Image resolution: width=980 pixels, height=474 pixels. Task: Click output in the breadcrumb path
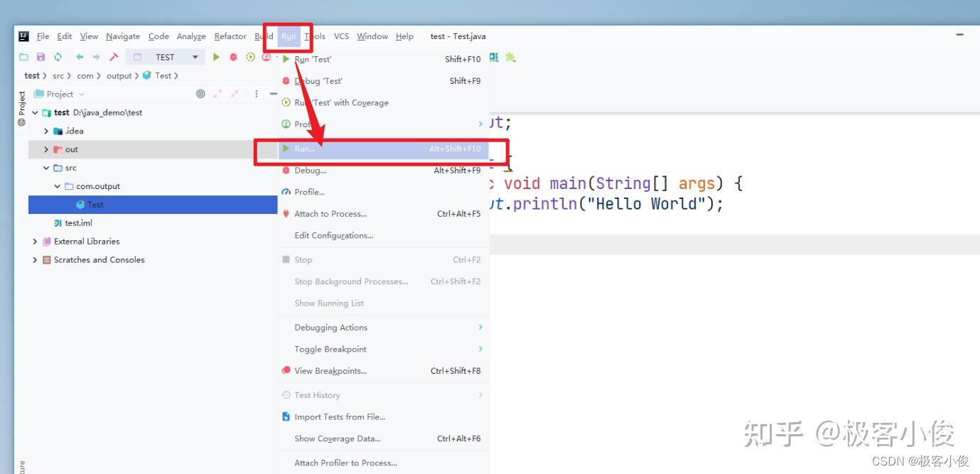[119, 75]
